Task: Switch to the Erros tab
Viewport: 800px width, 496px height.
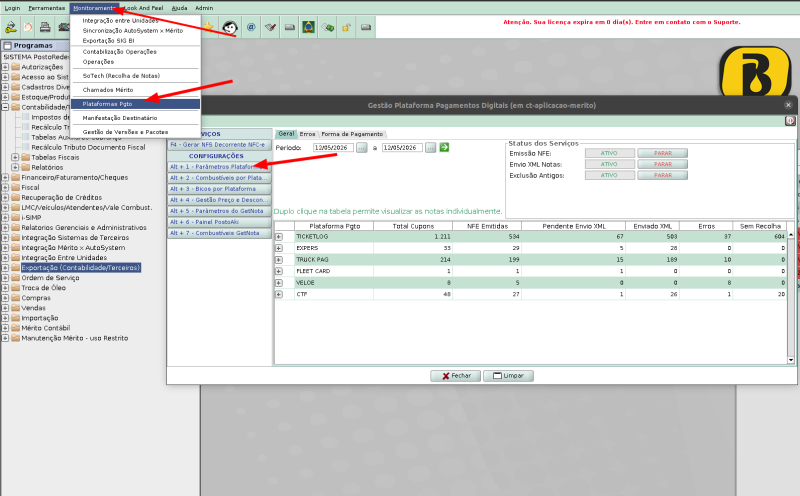Action: click(307, 134)
